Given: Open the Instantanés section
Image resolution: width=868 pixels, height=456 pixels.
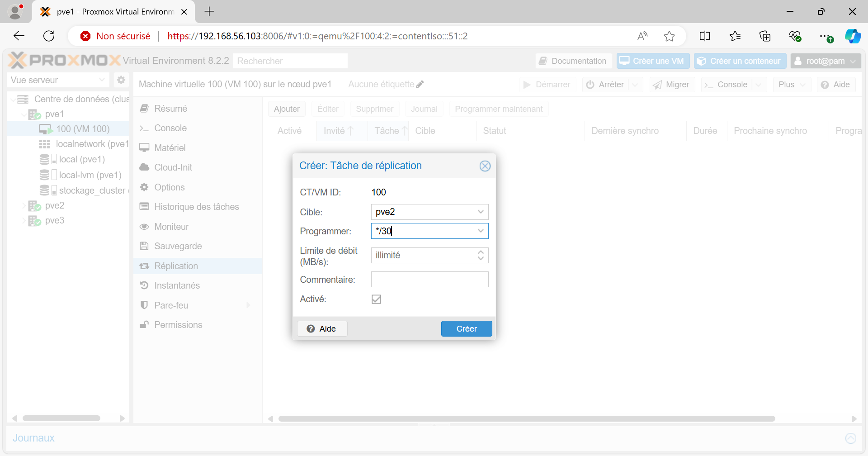Looking at the screenshot, I should (198, 285).
